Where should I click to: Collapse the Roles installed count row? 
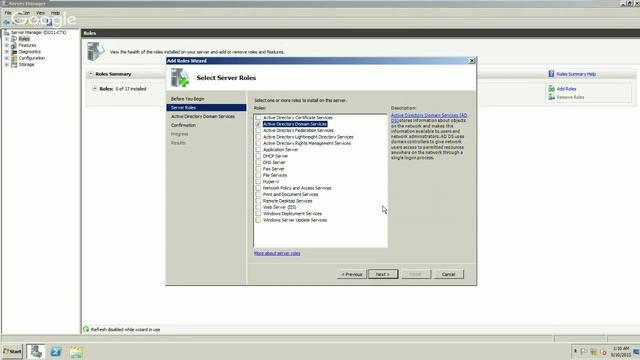[x=94, y=89]
